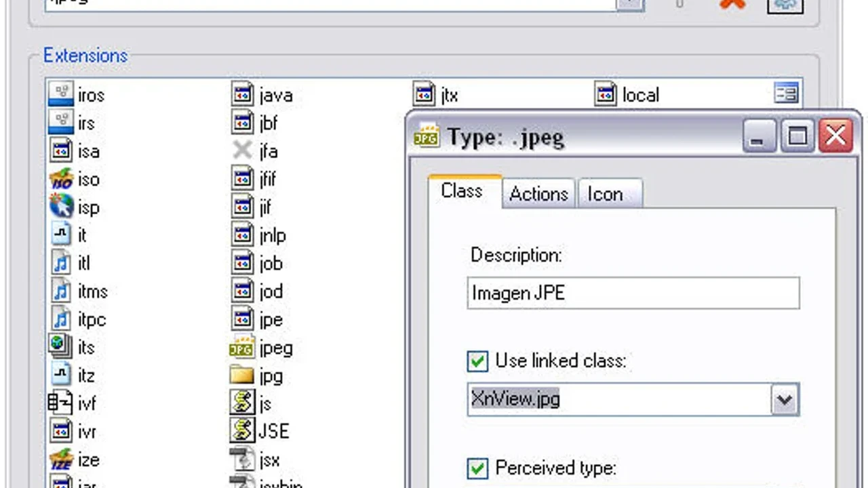The image size is (868, 488).
Task: Open the XnView.jpg linked class dropdown
Action: pos(785,400)
